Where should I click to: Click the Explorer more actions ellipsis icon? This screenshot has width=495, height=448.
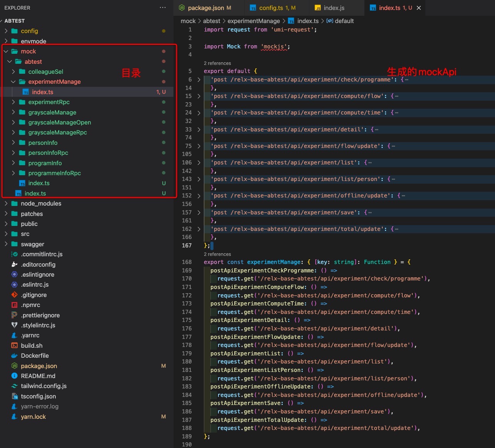tap(163, 8)
